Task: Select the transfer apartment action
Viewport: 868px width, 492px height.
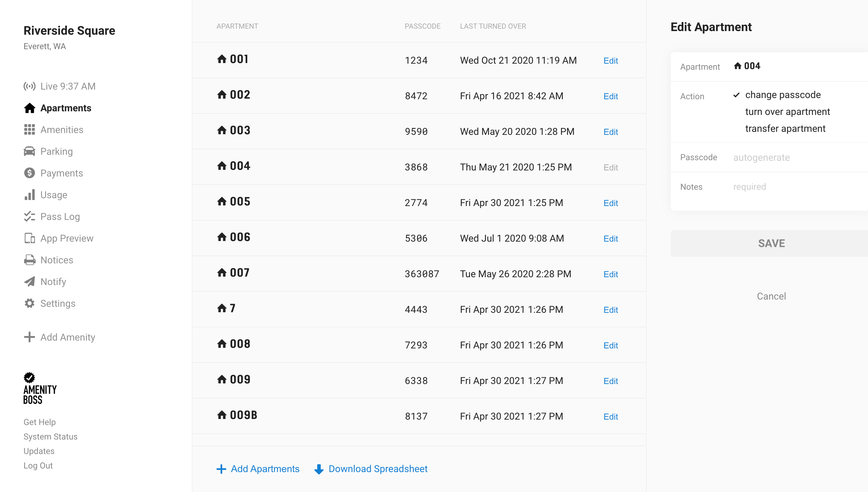Action: (x=785, y=129)
